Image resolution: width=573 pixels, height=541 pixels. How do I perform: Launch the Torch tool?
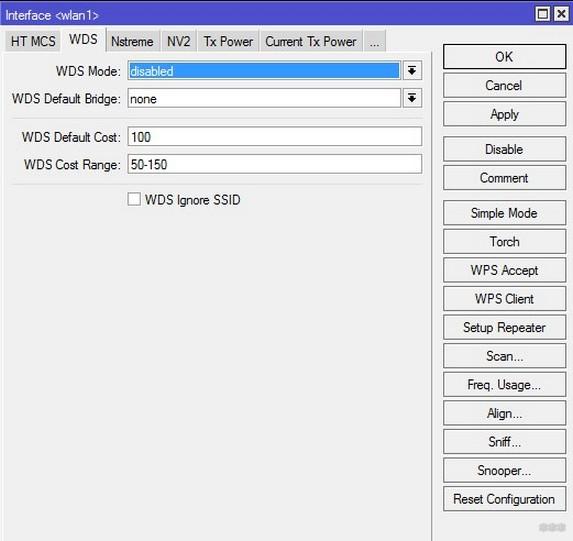[504, 242]
